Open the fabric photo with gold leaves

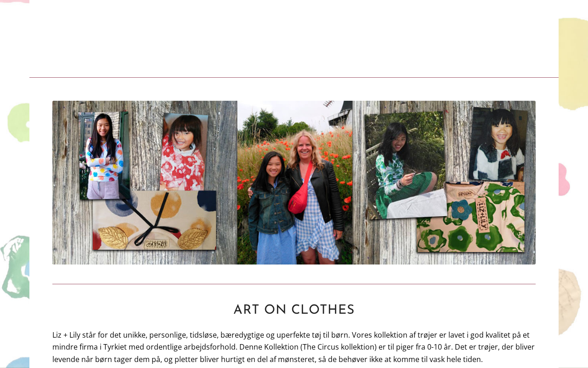point(154,220)
